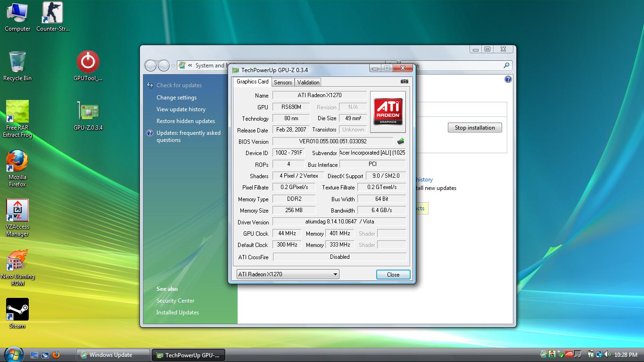
Task: Click the Default Clock value 300 MHz
Action: pos(287,245)
